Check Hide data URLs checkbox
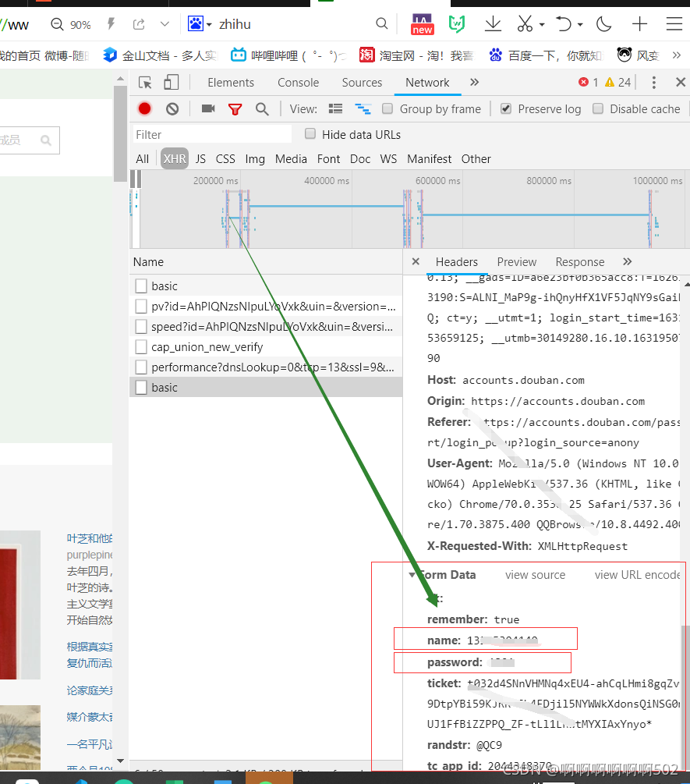 pyautogui.click(x=310, y=133)
